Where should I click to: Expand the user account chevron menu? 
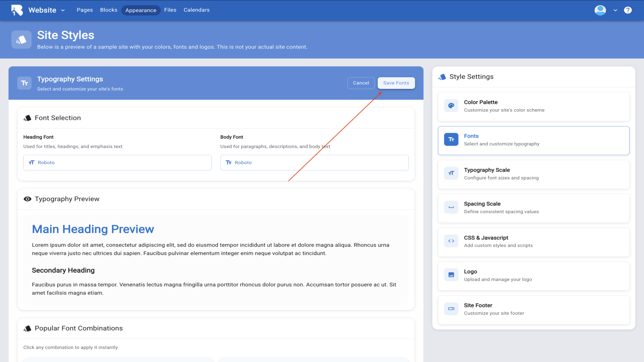pyautogui.click(x=615, y=10)
